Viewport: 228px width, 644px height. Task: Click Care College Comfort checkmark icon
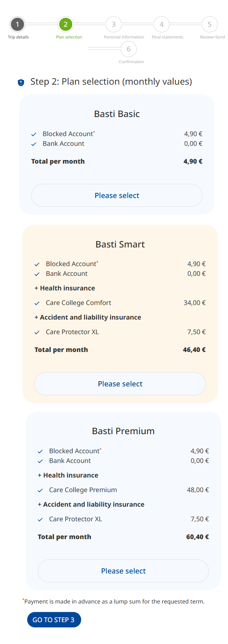coord(37,303)
